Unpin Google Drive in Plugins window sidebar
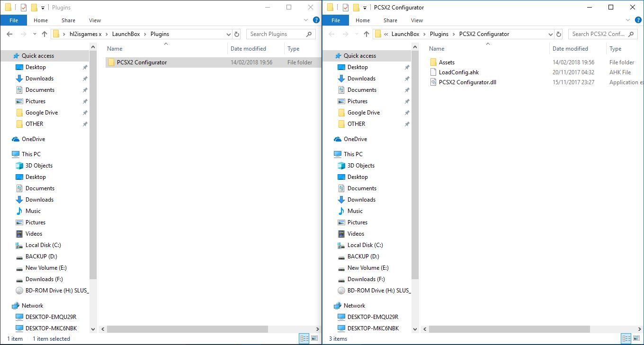Image resolution: width=644 pixels, height=345 pixels. coord(85,113)
